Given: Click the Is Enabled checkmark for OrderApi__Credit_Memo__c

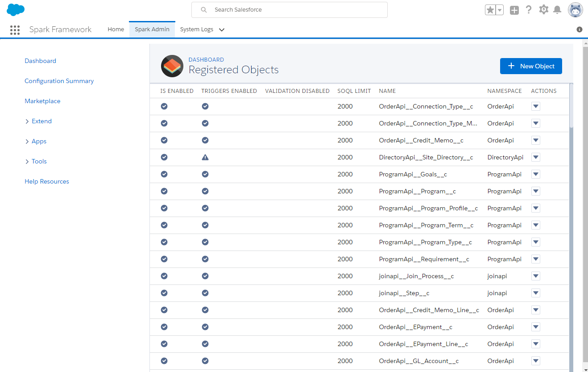Looking at the screenshot, I should tap(164, 140).
